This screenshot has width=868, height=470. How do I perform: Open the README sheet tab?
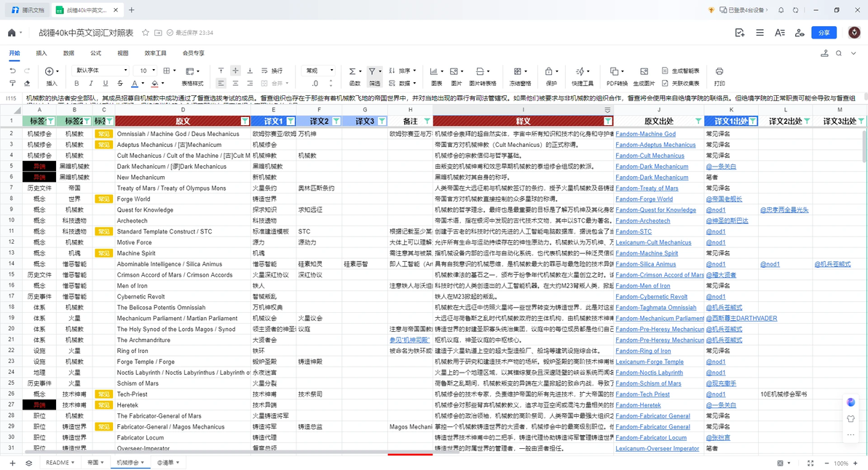click(x=60, y=462)
